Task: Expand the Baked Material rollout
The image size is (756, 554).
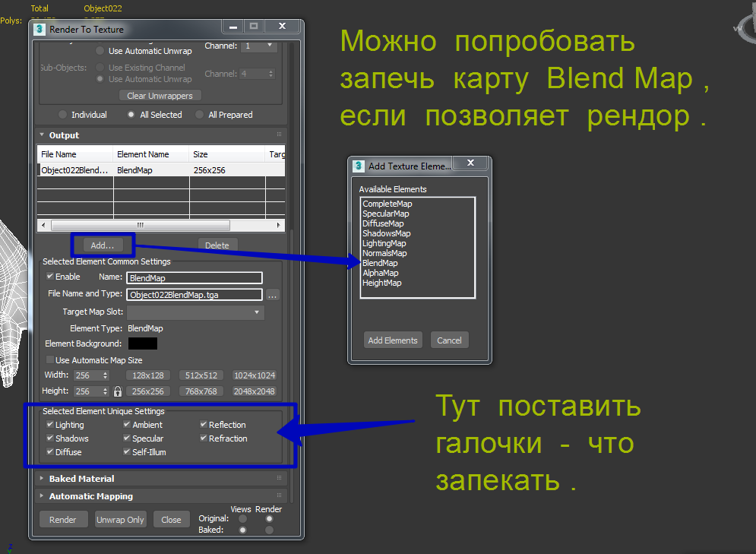Action: [81, 479]
